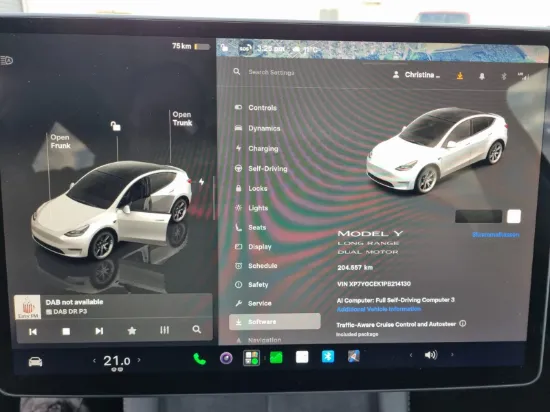This screenshot has height=412, width=550.
Task: Go to Schedule settings
Action: 262,266
